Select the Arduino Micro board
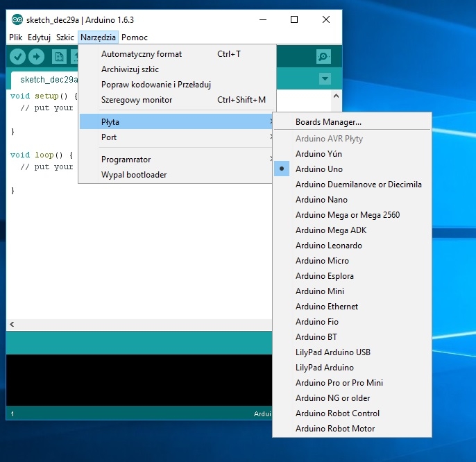Viewport: 476px width, 462px height. (x=352, y=260)
